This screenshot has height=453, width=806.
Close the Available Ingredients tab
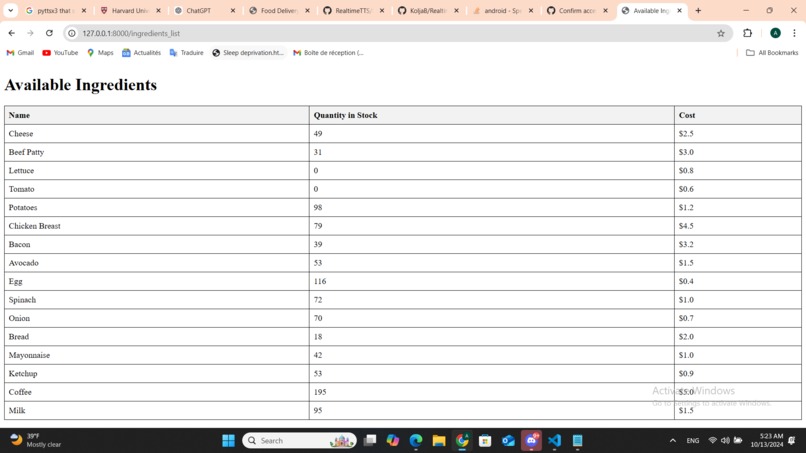[x=680, y=10]
